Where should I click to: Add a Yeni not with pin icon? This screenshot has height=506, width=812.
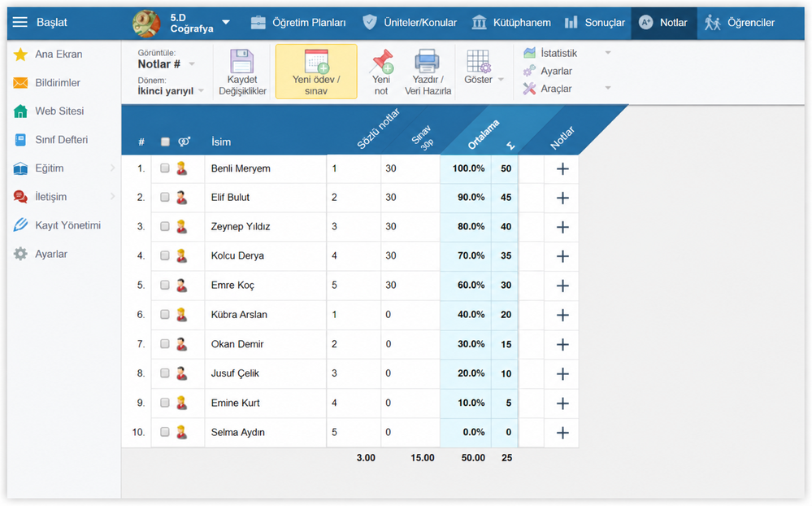click(x=381, y=61)
